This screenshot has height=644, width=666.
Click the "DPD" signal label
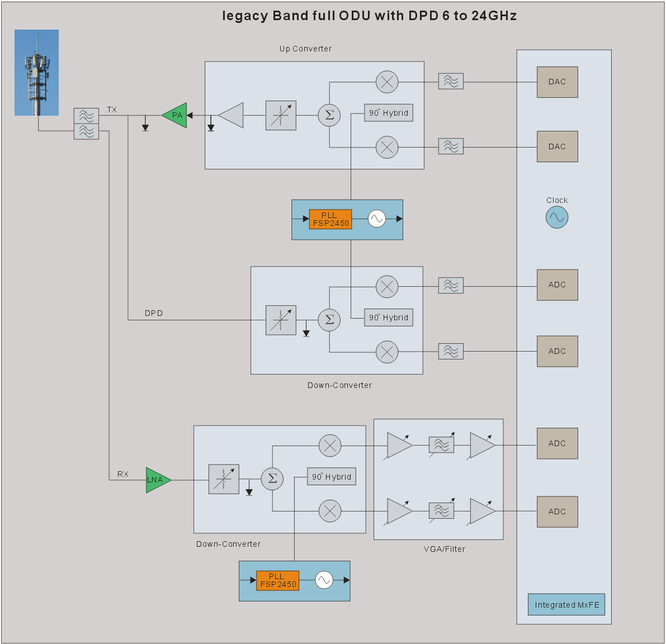[x=154, y=313]
